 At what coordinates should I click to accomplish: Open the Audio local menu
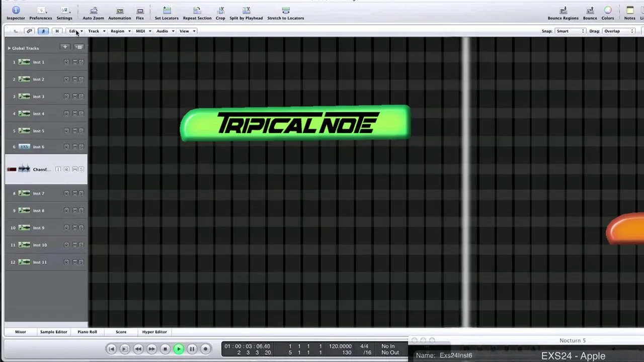point(165,31)
